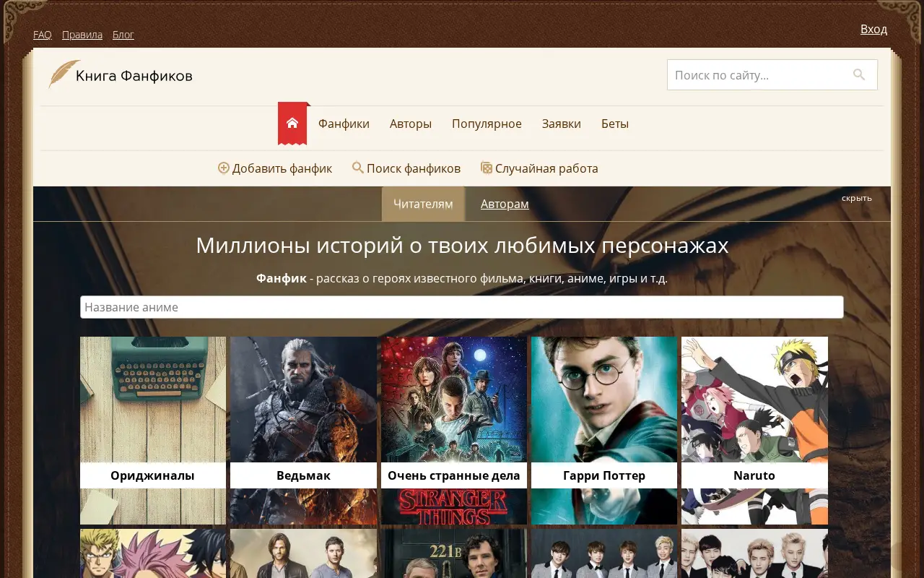
Task: Switch to the Авторам tab
Action: click(505, 204)
